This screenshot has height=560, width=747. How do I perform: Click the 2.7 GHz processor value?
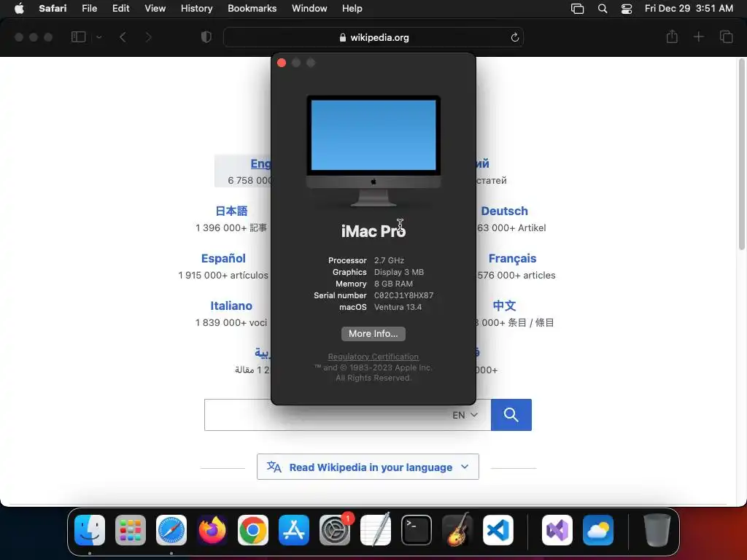[x=389, y=260]
